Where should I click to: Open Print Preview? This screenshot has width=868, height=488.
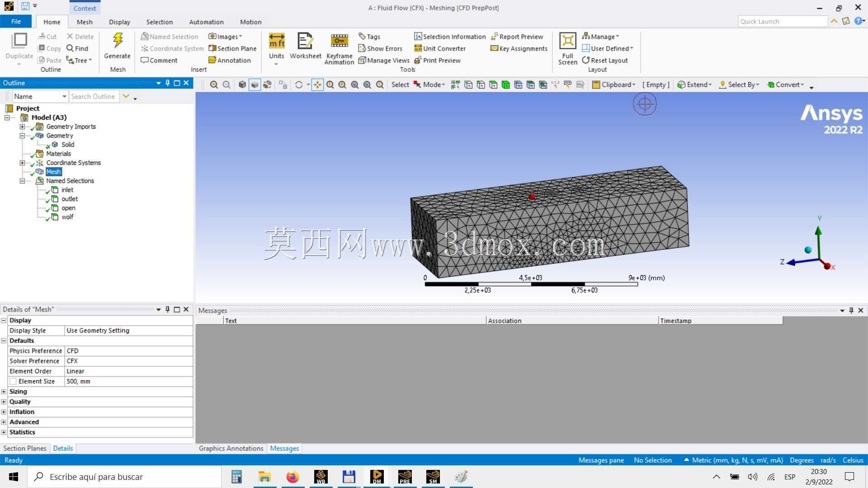click(437, 60)
